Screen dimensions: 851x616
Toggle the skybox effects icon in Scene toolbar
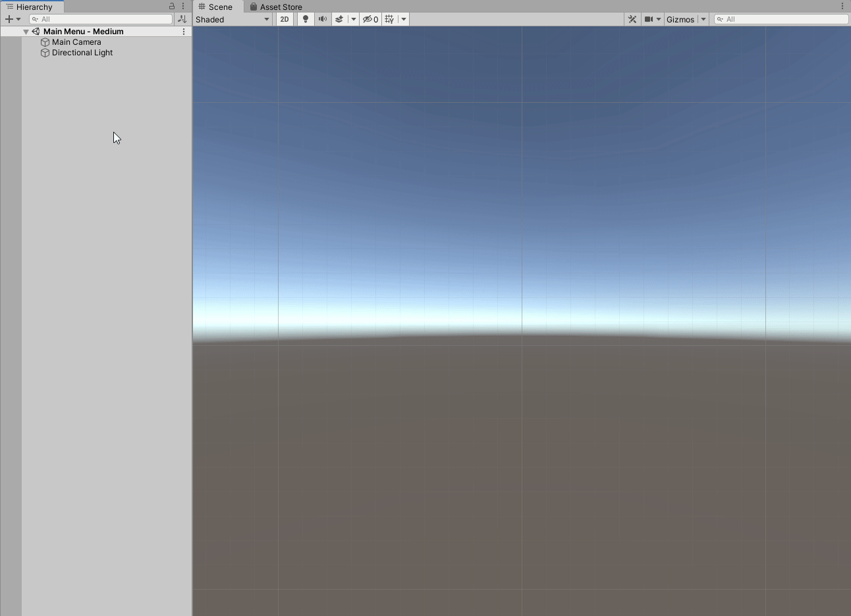pos(339,19)
